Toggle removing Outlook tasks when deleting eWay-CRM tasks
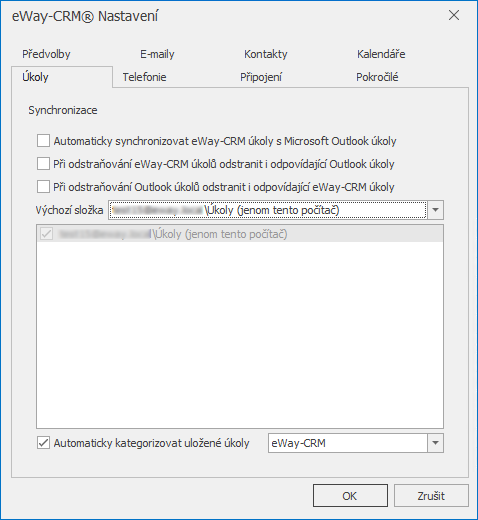Image resolution: width=478 pixels, height=520 pixels. click(x=43, y=164)
